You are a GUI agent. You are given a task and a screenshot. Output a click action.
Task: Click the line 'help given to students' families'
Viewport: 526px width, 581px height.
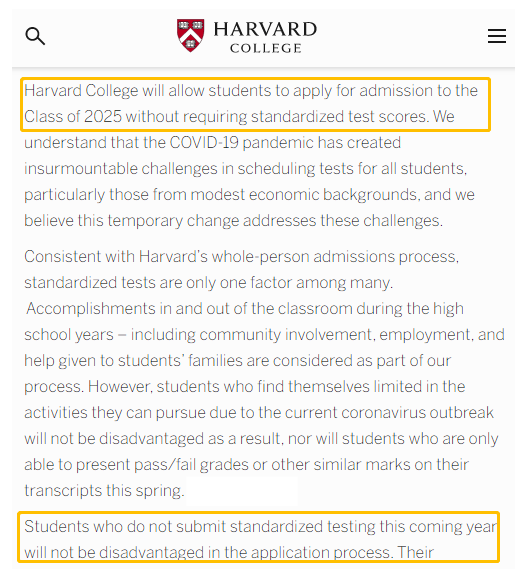coord(237,361)
